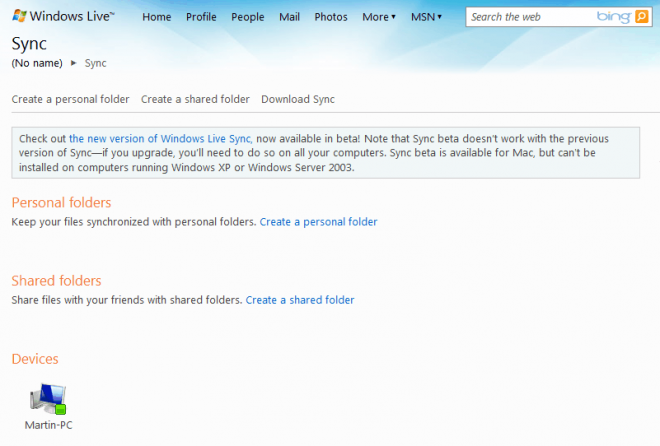Click the Martin-PC device name label

(x=48, y=425)
